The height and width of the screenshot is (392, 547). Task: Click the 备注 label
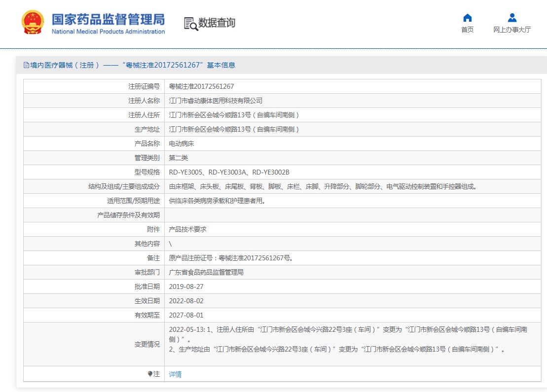click(x=153, y=258)
